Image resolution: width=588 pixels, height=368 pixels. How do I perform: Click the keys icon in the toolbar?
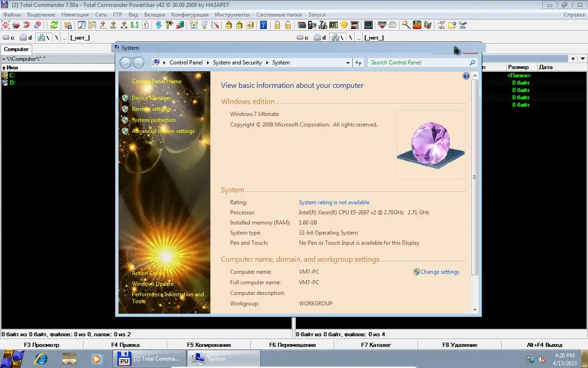(169, 25)
